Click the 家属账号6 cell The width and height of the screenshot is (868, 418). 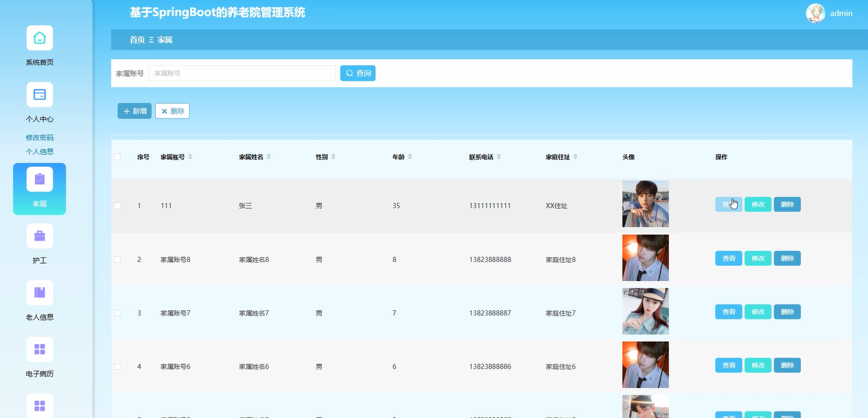175,367
